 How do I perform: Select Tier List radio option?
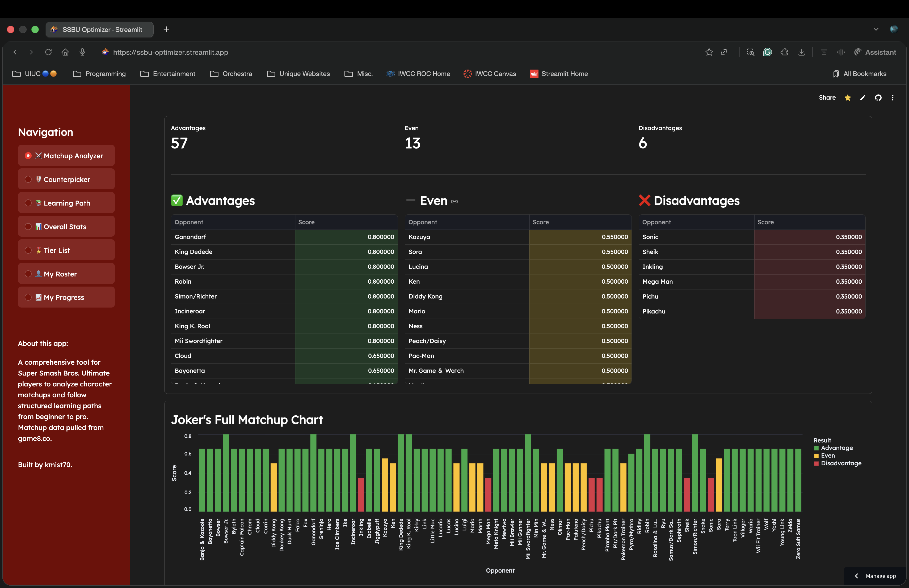click(66, 250)
